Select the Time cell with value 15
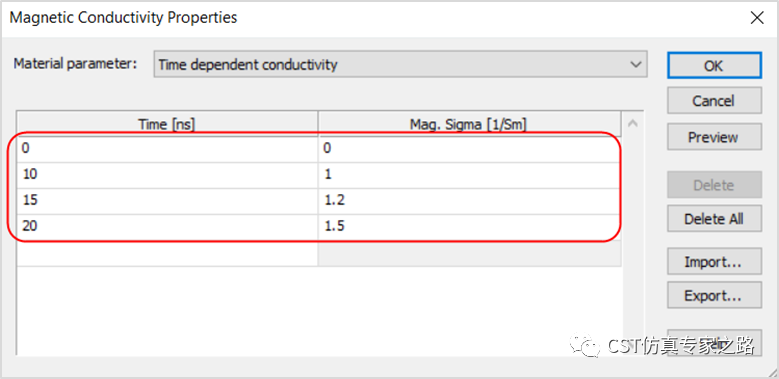The height and width of the screenshot is (379, 779). click(167, 201)
